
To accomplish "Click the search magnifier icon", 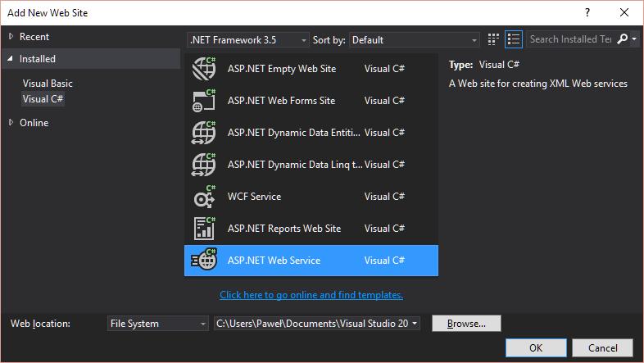I will [x=622, y=39].
